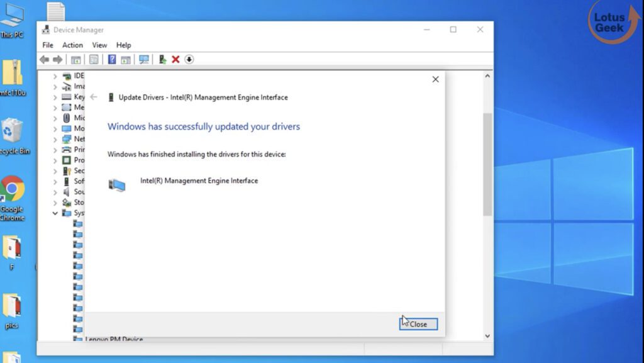644x363 pixels.
Task: Collapse the Sys (System devices) node chevron
Action: coord(55,213)
